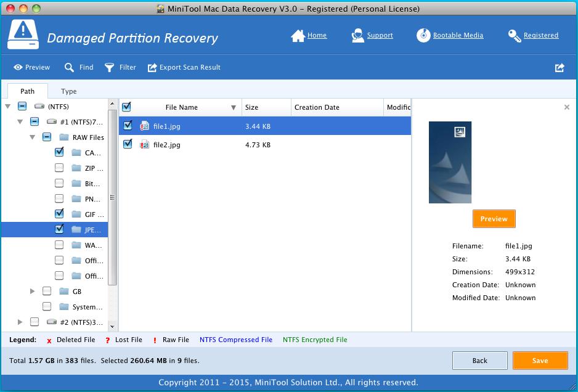Click the 4.73 KB size cell
The image size is (578, 392).
(258, 145)
